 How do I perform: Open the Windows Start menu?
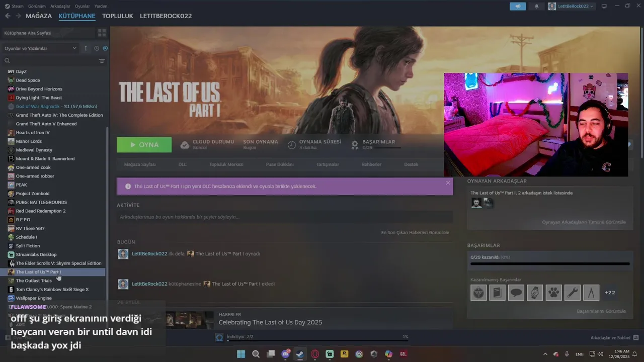point(241,354)
